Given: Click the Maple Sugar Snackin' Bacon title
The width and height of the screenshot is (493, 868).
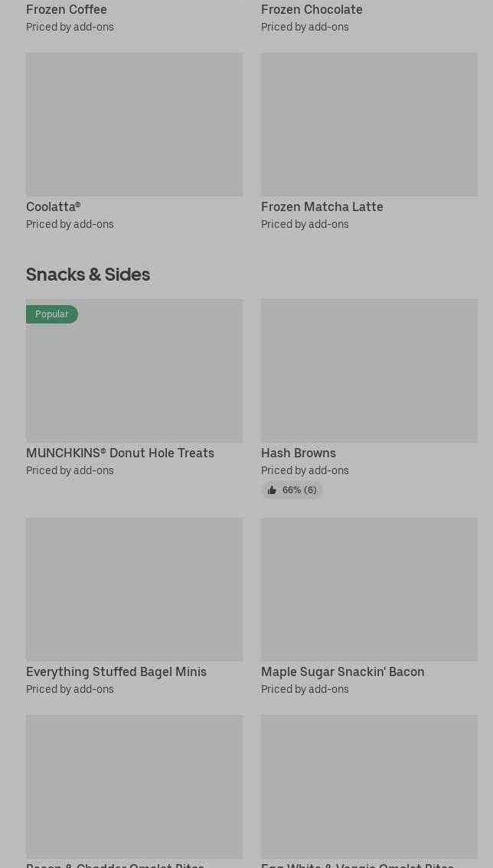Looking at the screenshot, I should (x=342, y=671).
